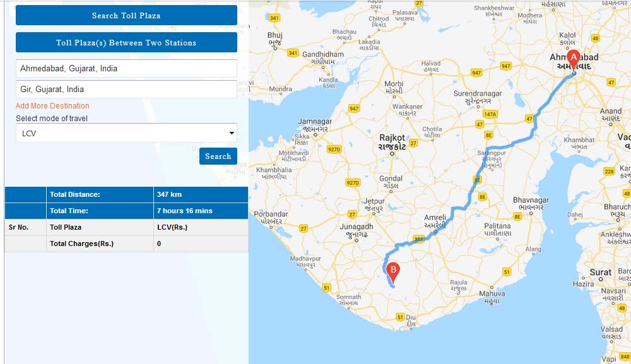Click the red marker B at Gir
The width and height of the screenshot is (631, 364).
(393, 272)
